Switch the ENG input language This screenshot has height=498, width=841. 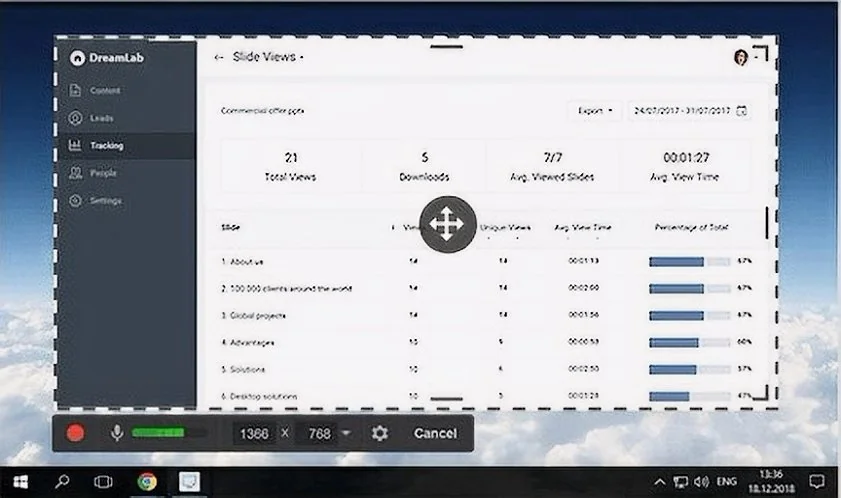point(726,482)
